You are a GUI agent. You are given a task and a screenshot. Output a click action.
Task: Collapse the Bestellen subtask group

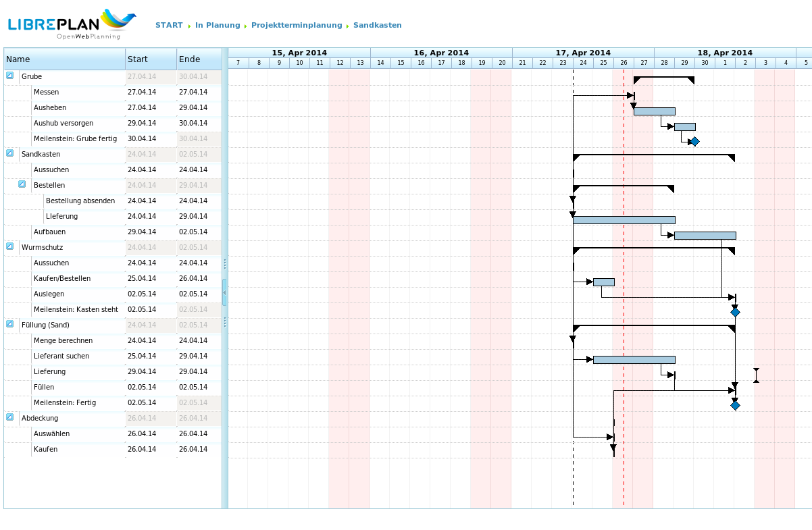pyautogui.click(x=22, y=184)
